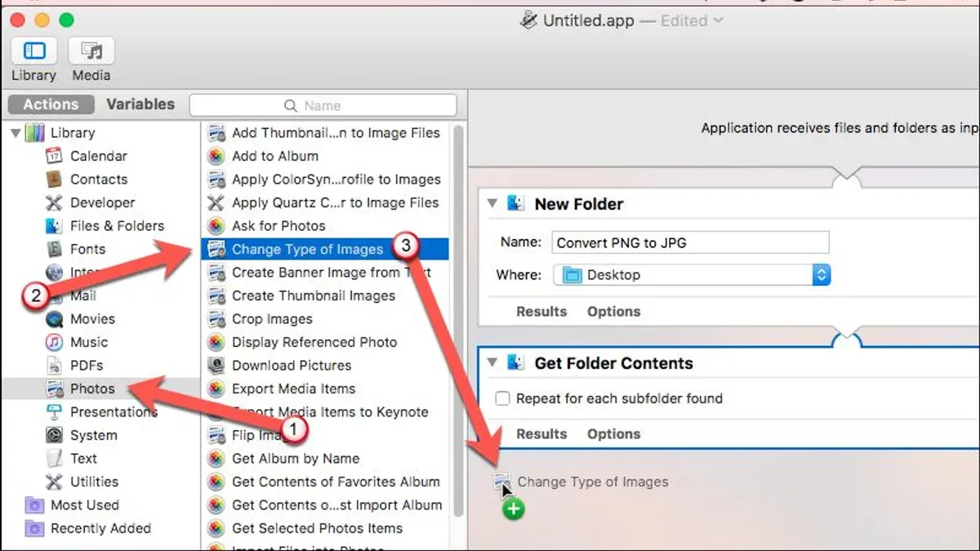Select the PDFs category icon
980x551 pixels.
tap(55, 366)
